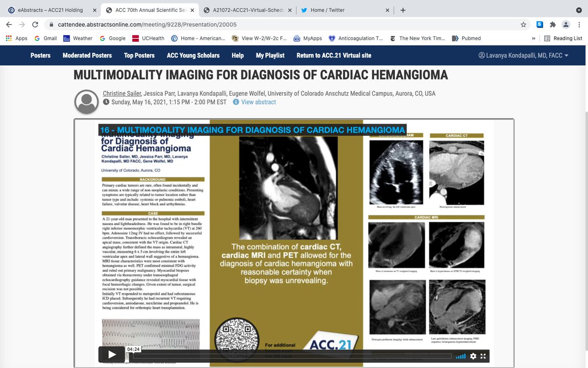
Task: Open The New York Times bookmark
Action: point(418,38)
